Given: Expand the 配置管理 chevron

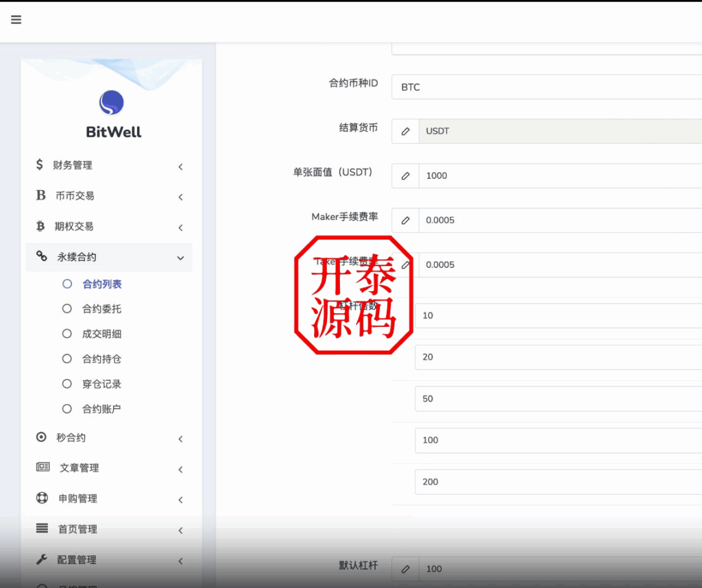Looking at the screenshot, I should click(180, 561).
